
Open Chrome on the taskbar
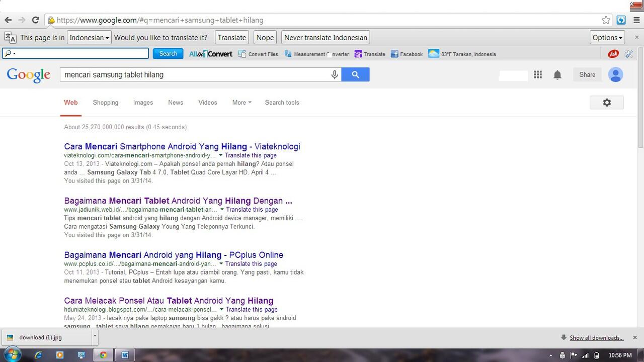point(103,355)
